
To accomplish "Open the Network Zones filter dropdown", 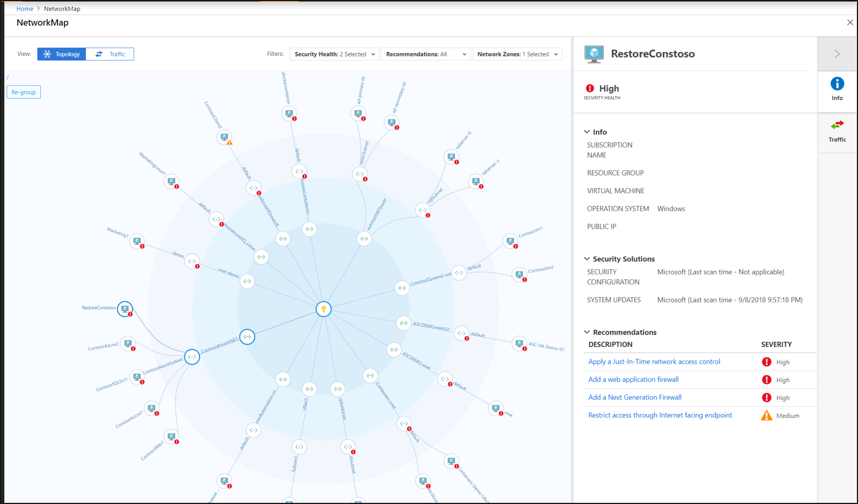I will pyautogui.click(x=518, y=54).
